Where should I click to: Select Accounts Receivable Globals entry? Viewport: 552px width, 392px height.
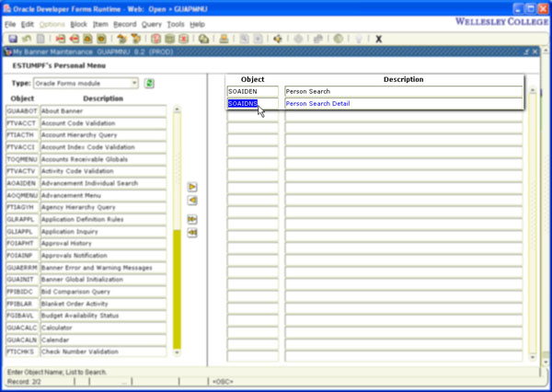click(x=86, y=159)
